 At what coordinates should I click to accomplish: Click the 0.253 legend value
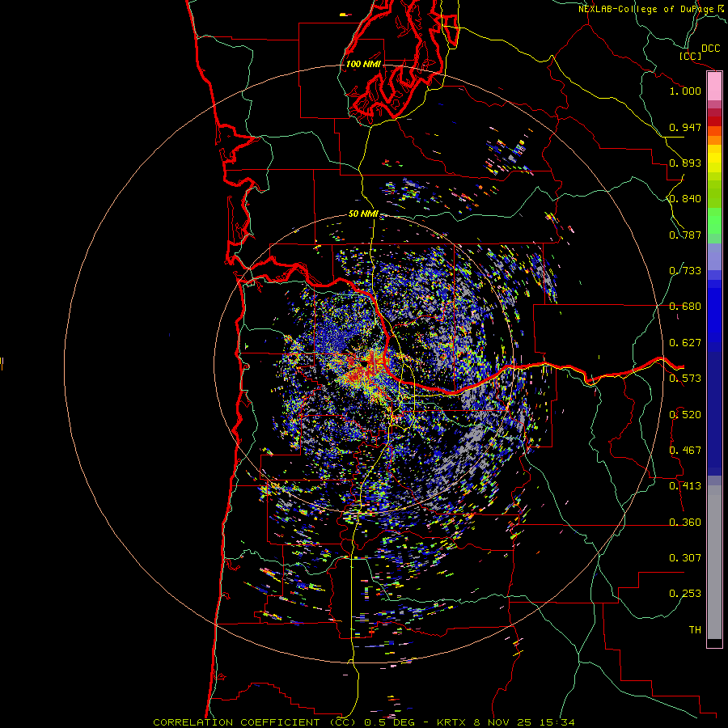pyautogui.click(x=685, y=594)
